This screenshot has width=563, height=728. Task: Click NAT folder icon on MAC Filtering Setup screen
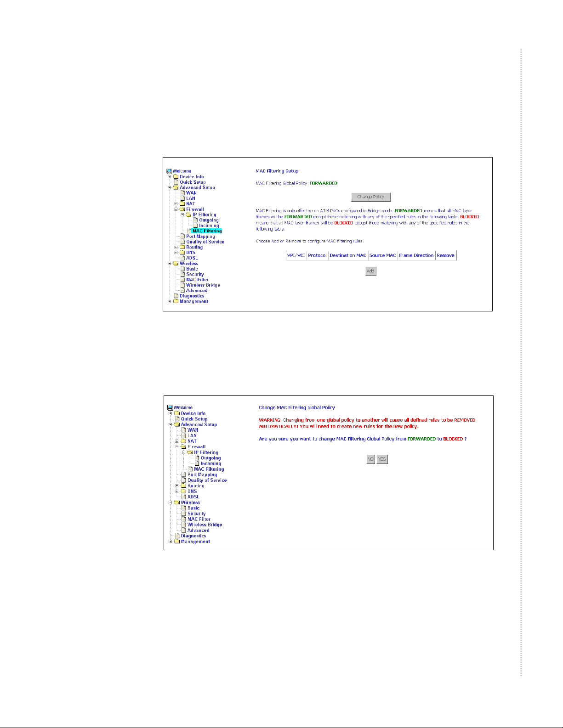182,203
